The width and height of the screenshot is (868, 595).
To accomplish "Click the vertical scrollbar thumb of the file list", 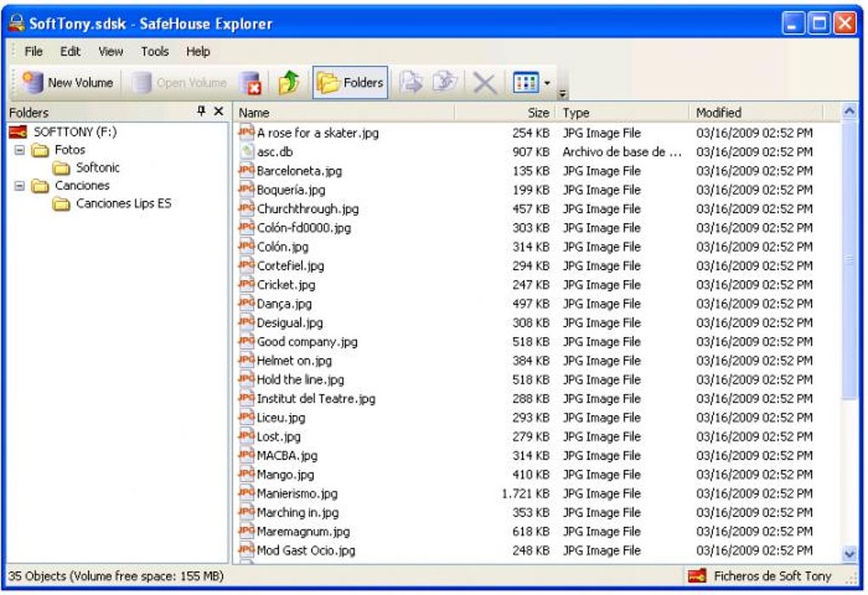I will click(x=848, y=259).
